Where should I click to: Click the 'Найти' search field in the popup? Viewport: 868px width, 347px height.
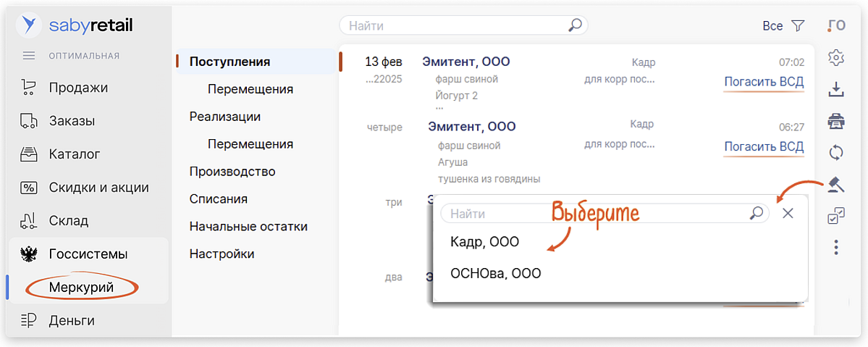(594, 214)
